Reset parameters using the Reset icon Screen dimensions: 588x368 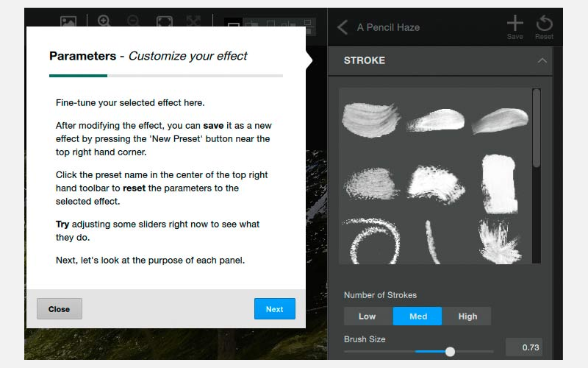click(x=544, y=27)
